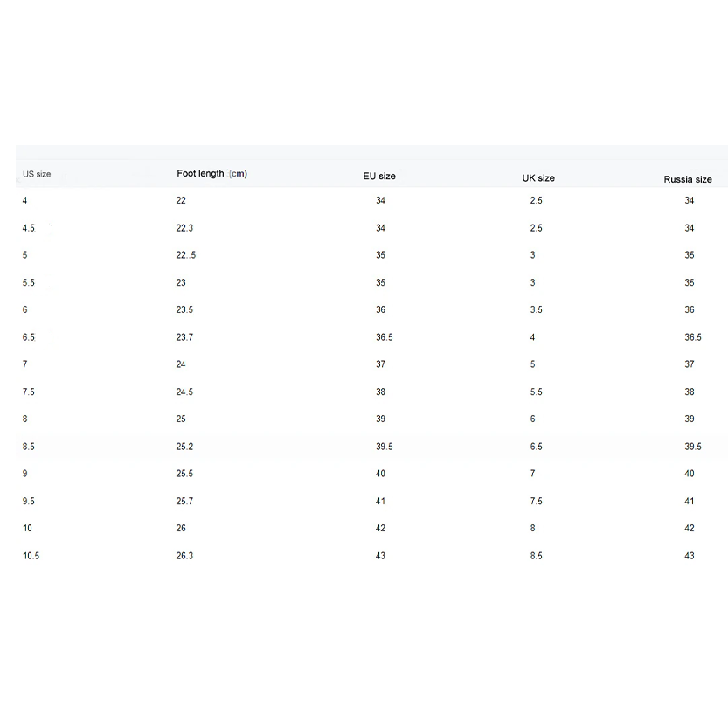Viewport: 728px width, 728px height.
Task: Select UK size 3.5 cell
Action: click(536, 309)
